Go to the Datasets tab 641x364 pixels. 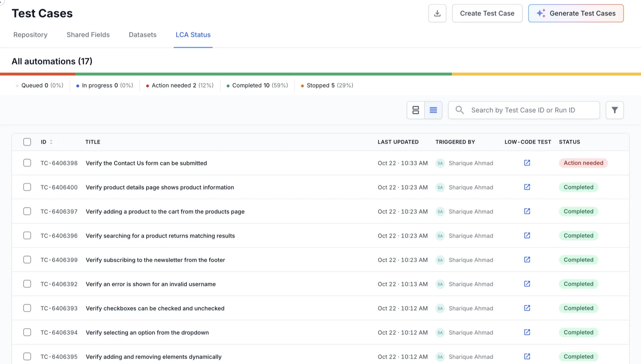[143, 35]
